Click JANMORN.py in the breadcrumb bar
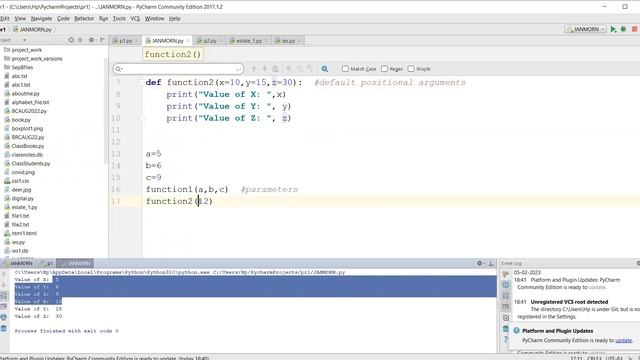640x360 pixels. [x=32, y=29]
